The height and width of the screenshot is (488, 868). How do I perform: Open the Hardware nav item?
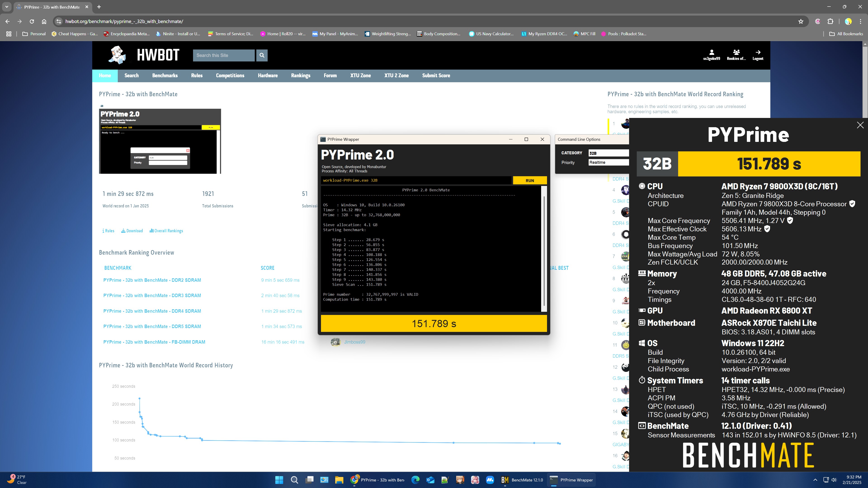pos(268,75)
